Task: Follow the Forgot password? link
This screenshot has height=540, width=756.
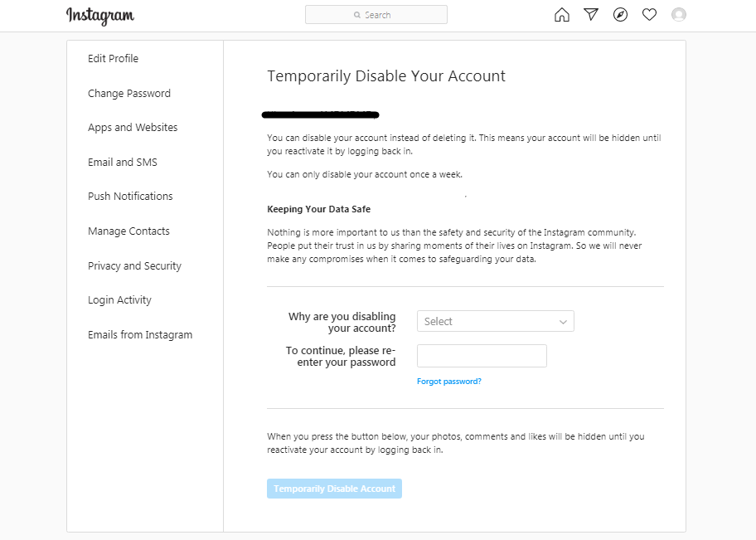Action: point(449,382)
